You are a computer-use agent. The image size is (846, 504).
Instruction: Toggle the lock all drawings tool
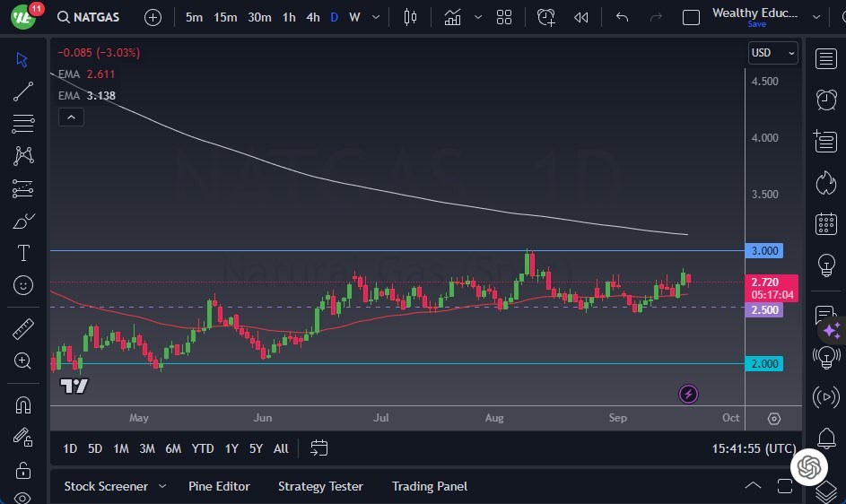[23, 470]
